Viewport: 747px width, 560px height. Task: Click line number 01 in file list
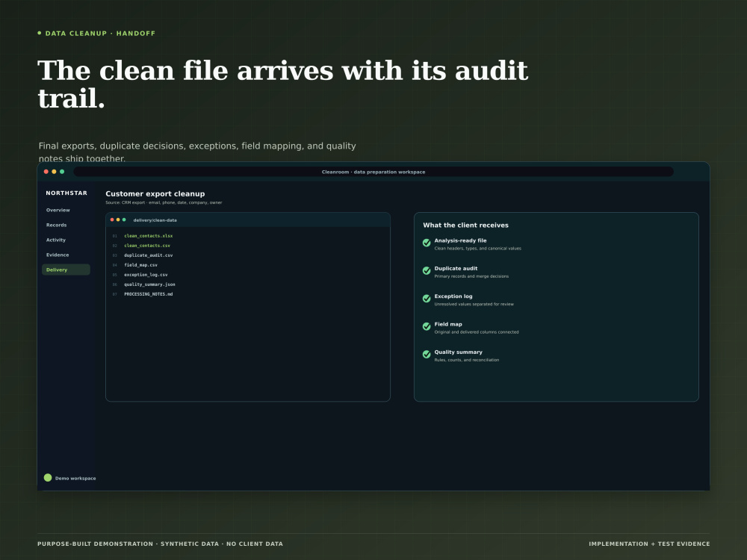[115, 236]
